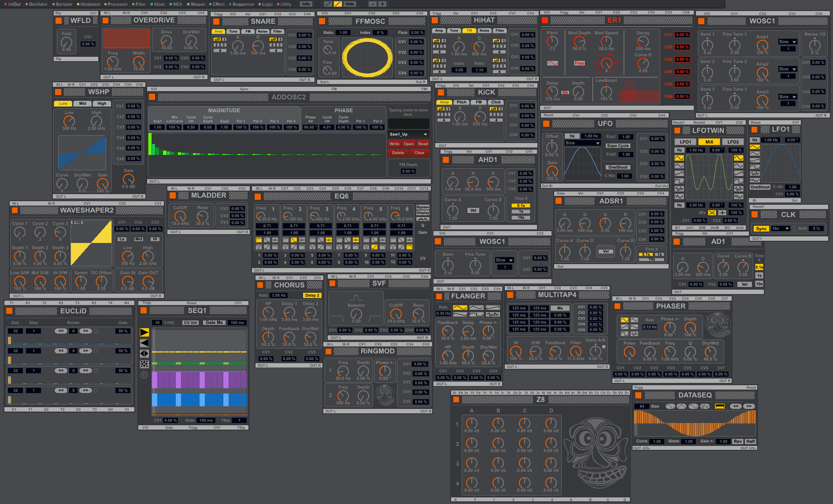Image resolution: width=833 pixels, height=504 pixels.
Task: Open the Sine waveform dropdown in UFO
Action: [x=582, y=143]
